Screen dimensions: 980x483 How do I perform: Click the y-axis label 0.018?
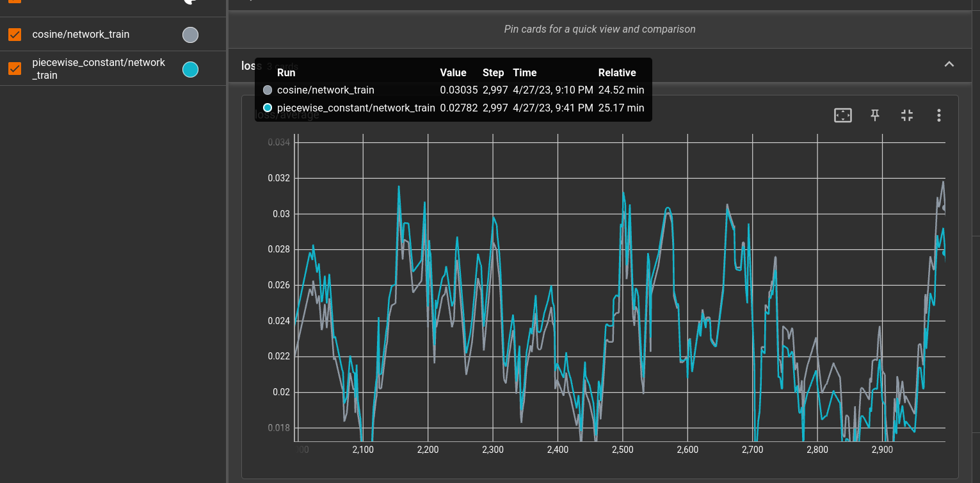pyautogui.click(x=278, y=428)
